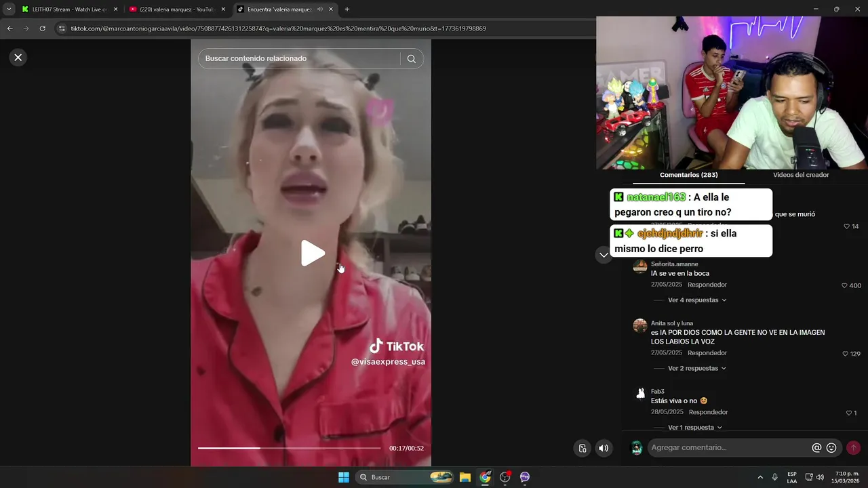
Task: Mute the video with the speaker button
Action: point(604,448)
